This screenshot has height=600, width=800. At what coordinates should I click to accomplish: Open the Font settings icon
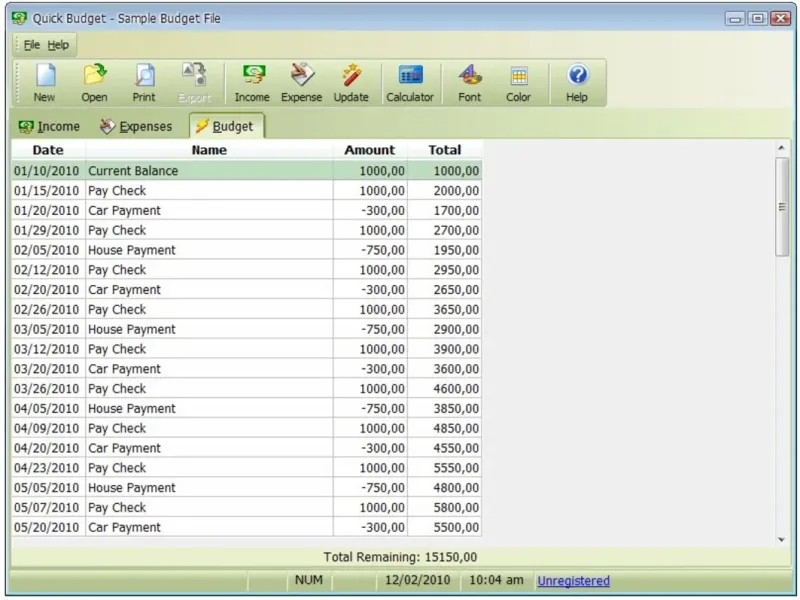[x=469, y=83]
